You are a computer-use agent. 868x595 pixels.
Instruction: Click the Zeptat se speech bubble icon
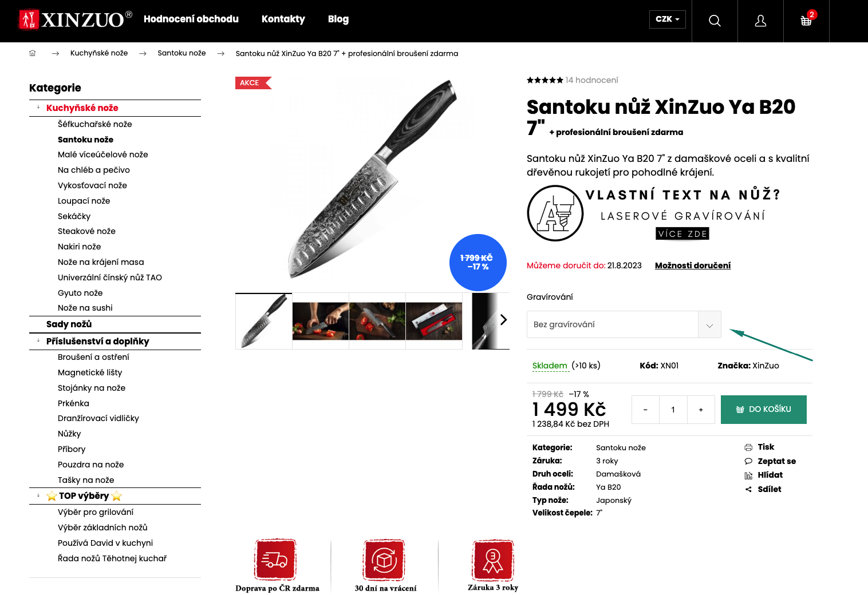click(x=748, y=461)
